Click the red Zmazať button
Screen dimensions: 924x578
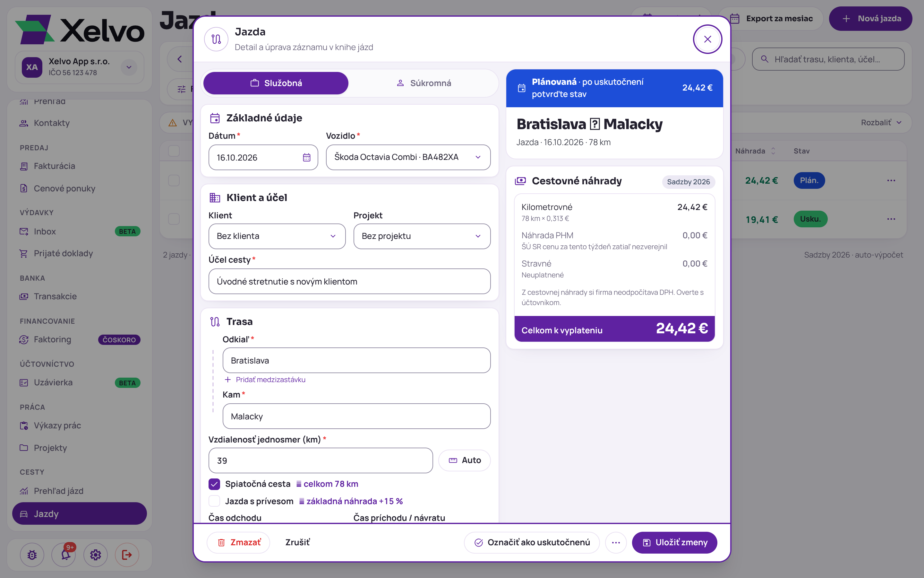point(239,542)
